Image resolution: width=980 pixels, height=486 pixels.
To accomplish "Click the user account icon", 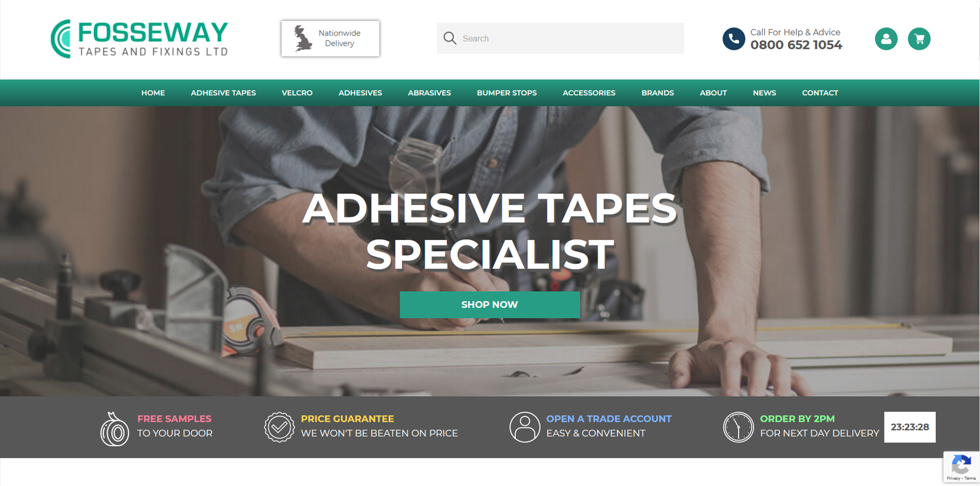I will tap(886, 39).
